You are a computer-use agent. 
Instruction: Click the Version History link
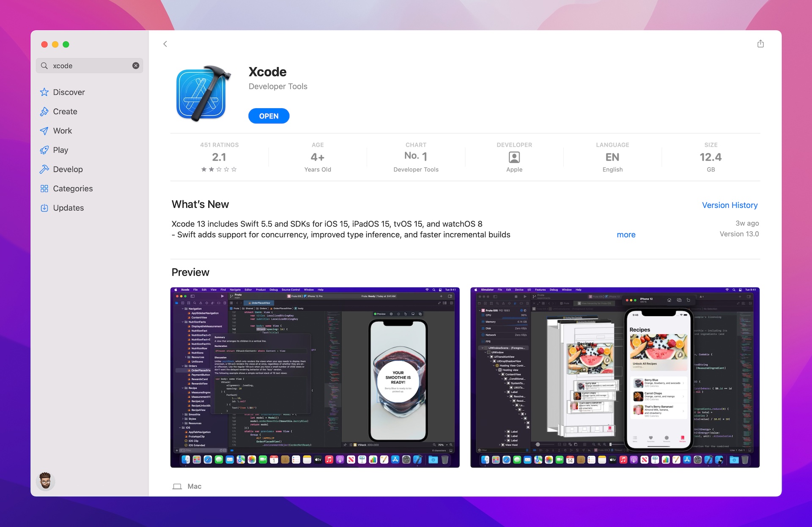click(729, 205)
